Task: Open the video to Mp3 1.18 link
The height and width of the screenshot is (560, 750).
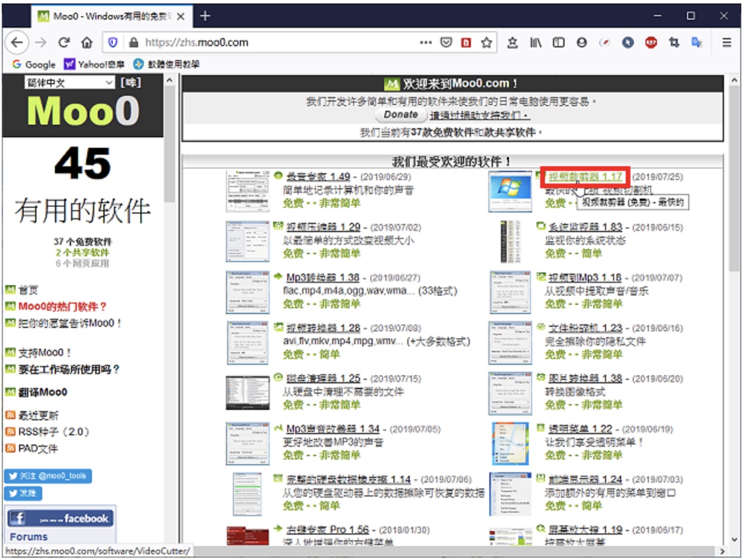Action: pyautogui.click(x=585, y=278)
